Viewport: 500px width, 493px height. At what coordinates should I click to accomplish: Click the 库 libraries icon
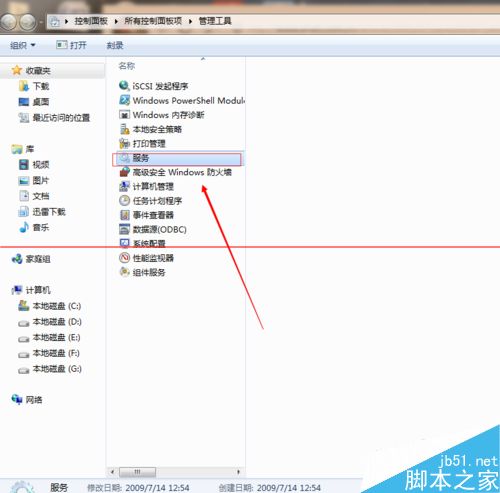[17, 149]
